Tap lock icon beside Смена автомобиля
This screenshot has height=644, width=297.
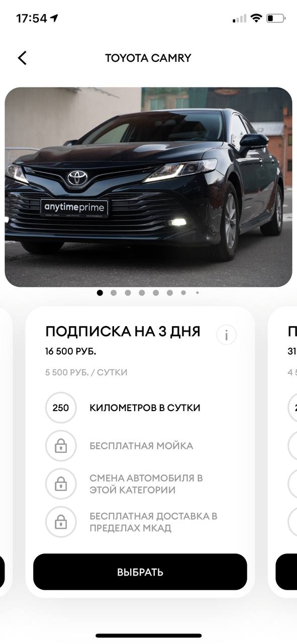61,484
